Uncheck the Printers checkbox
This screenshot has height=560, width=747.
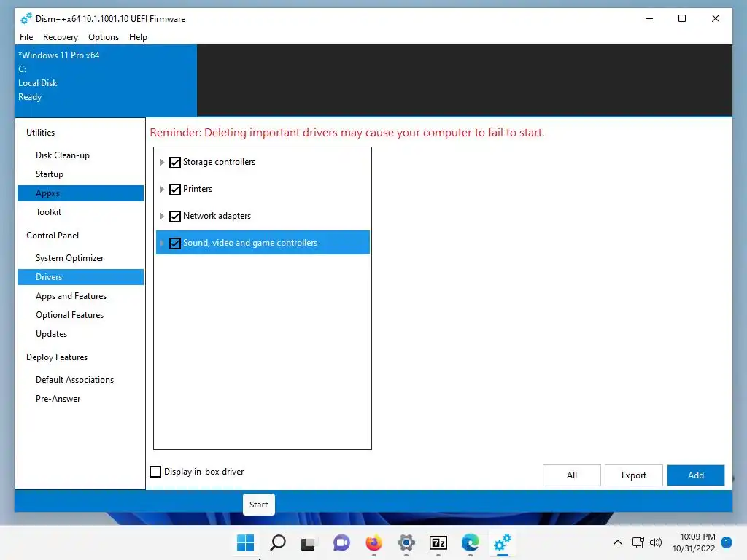point(175,190)
